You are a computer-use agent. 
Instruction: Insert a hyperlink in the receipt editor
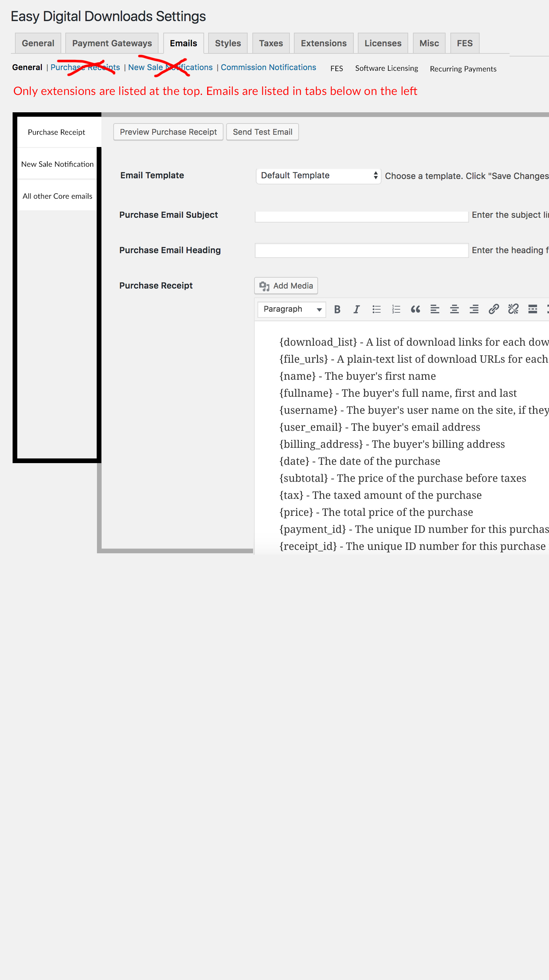(494, 309)
